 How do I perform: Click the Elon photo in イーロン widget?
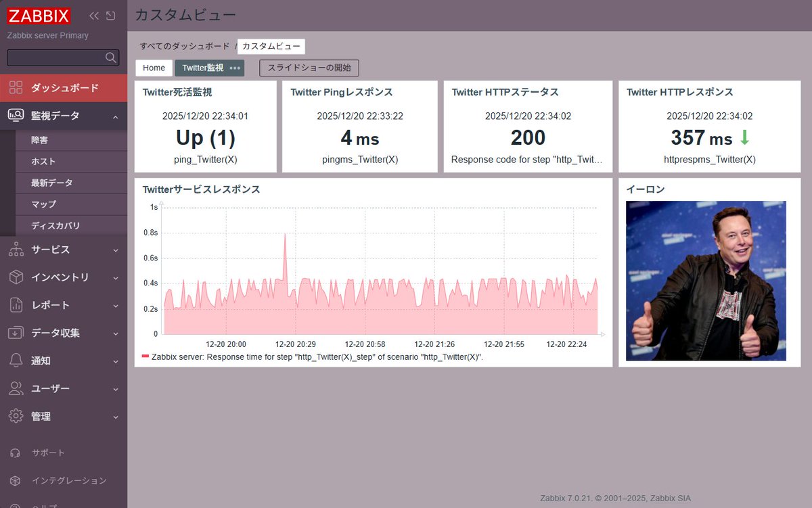coord(706,281)
